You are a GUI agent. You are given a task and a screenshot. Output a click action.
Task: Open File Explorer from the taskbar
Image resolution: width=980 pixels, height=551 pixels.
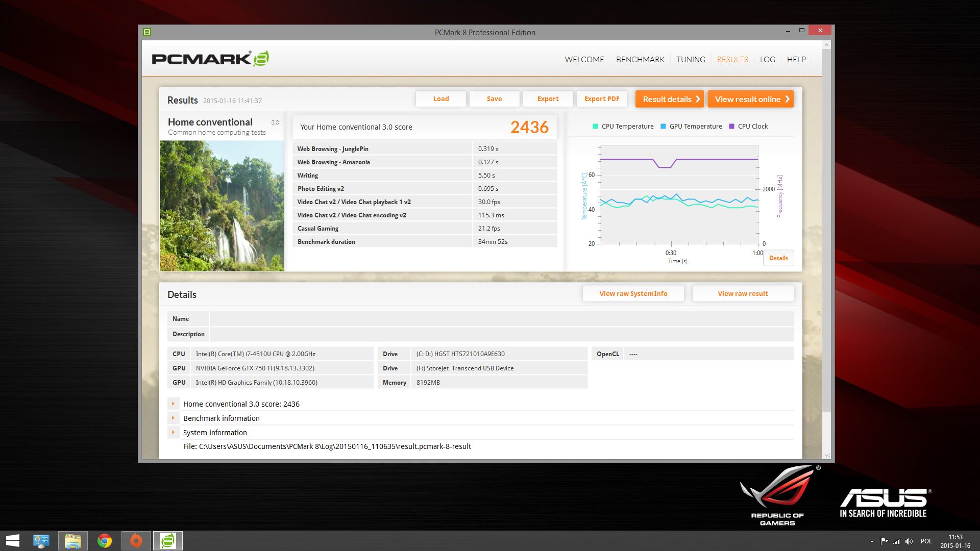[72, 540]
